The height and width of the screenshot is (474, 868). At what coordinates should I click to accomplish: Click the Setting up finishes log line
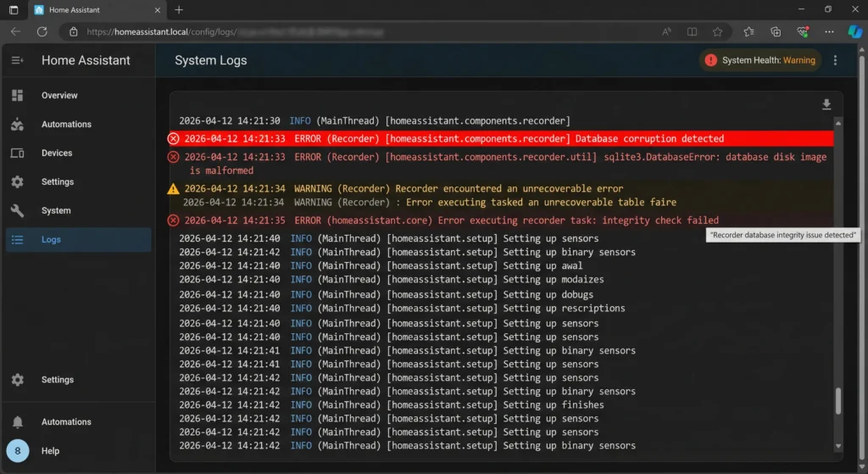tap(392, 404)
